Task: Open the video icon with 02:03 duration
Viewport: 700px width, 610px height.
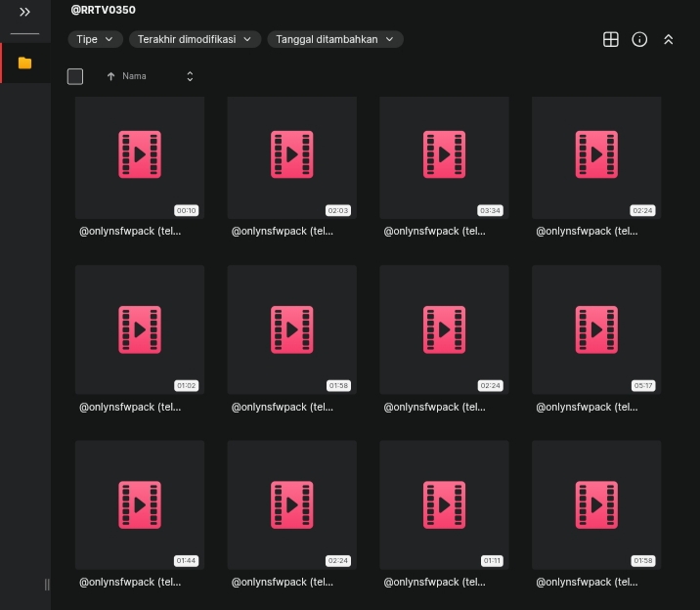Action: (292, 154)
